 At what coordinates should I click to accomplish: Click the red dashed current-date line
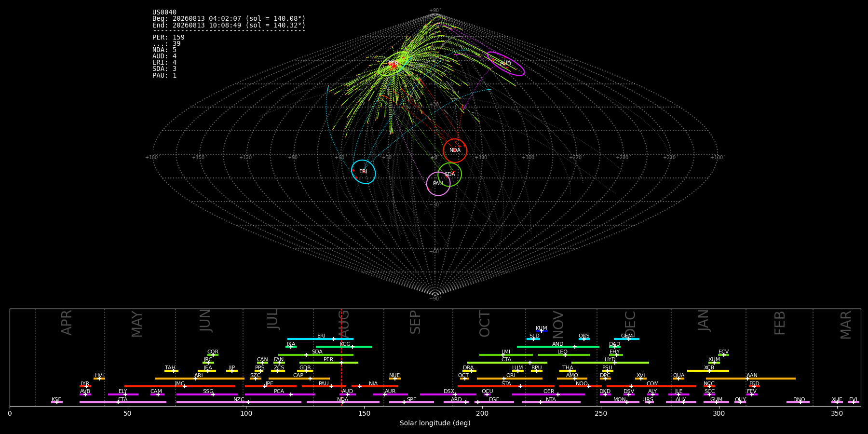tap(341, 357)
